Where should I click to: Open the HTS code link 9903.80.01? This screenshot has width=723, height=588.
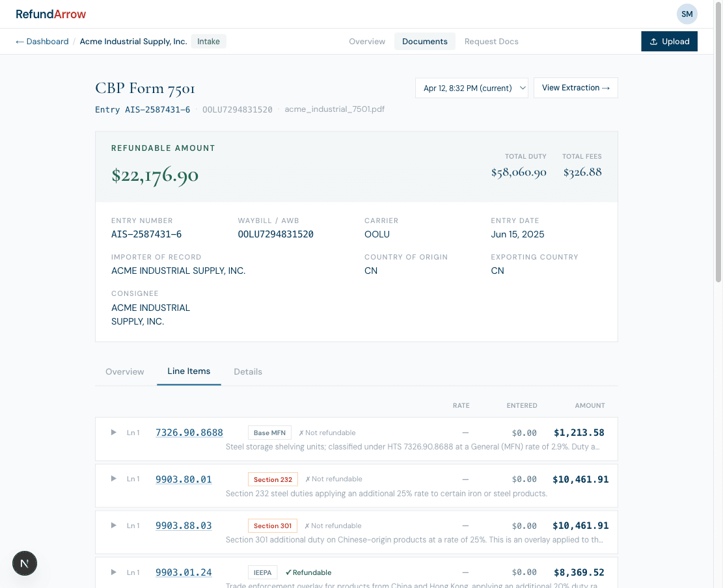tap(184, 479)
